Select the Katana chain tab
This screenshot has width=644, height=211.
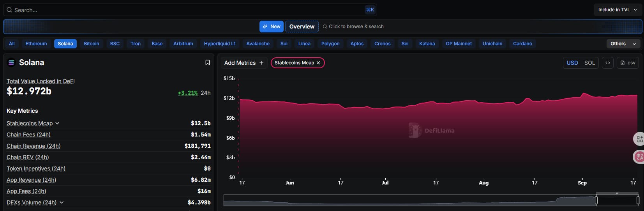pyautogui.click(x=427, y=44)
